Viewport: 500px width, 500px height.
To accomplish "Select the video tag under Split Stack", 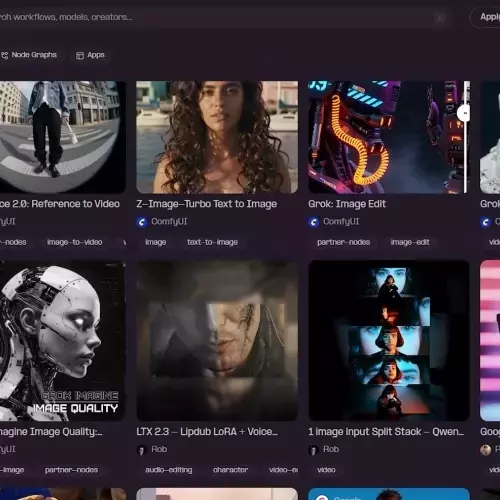I will point(326,470).
